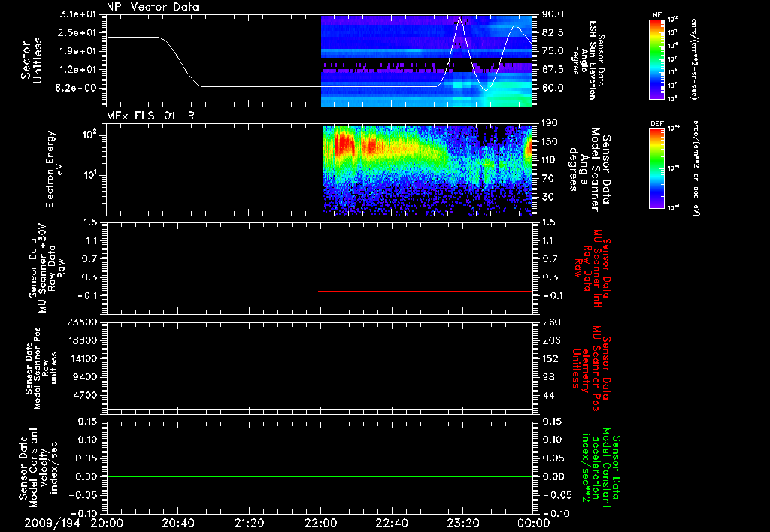770x532 pixels.
Task: Select the red 'MU Scanner Pos Telemetry' label
Action: [x=591, y=368]
